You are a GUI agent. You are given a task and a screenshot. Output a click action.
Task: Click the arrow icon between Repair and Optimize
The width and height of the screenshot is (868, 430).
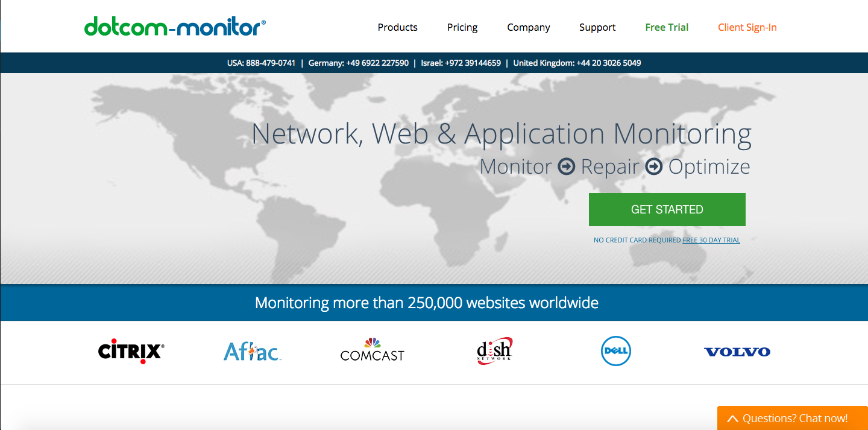pos(654,166)
